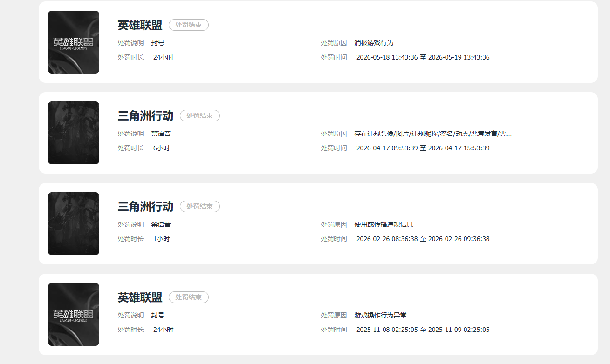Click the 24小时 duration of the 消极游戏行为 record
610x364 pixels.
pyautogui.click(x=163, y=58)
